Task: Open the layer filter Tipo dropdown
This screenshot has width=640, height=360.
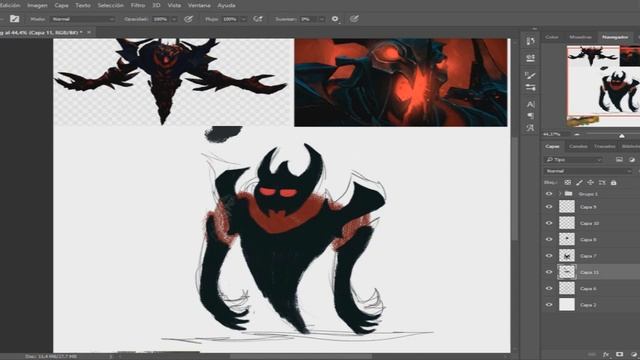Action: tap(573, 160)
